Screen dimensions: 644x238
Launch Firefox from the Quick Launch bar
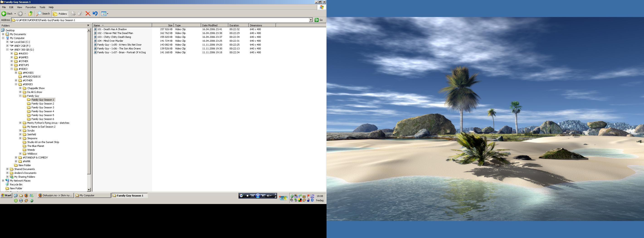click(x=26, y=195)
